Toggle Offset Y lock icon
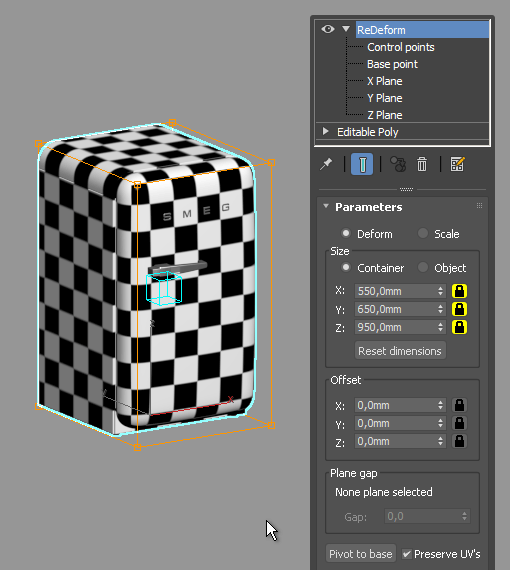 tap(459, 423)
